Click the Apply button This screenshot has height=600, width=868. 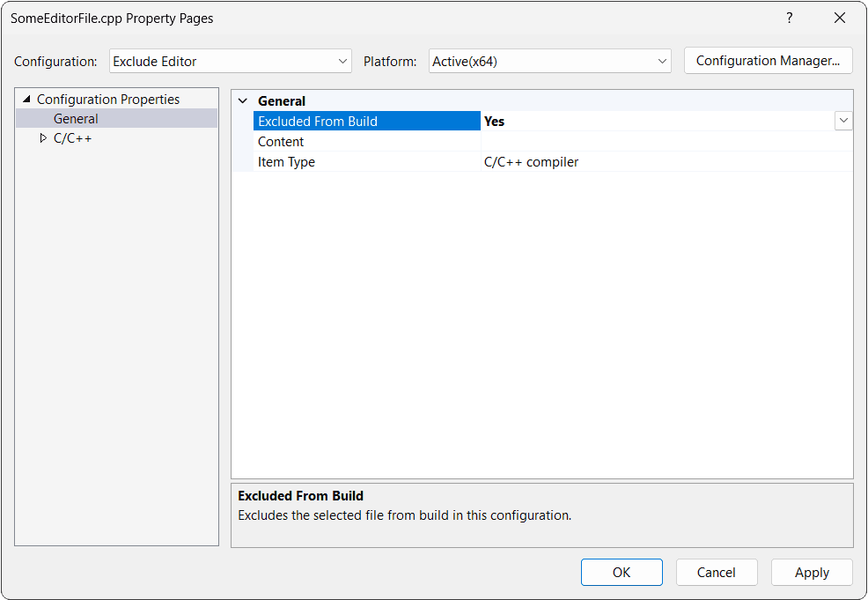click(x=811, y=572)
